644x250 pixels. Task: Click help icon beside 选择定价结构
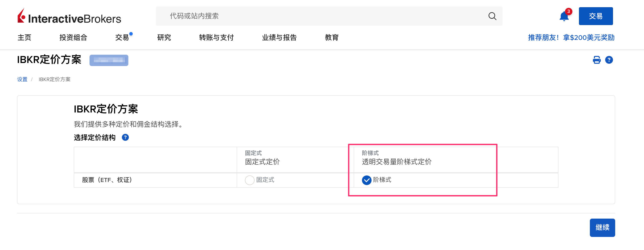[x=125, y=138]
